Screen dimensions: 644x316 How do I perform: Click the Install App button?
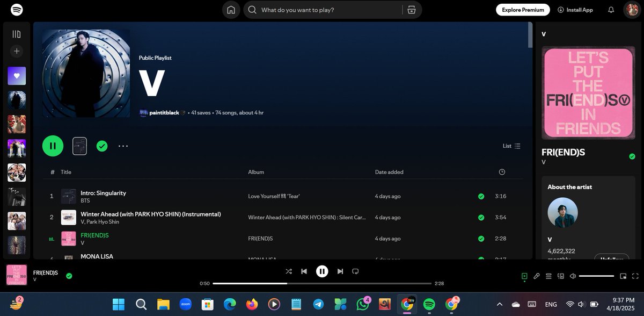575,10
